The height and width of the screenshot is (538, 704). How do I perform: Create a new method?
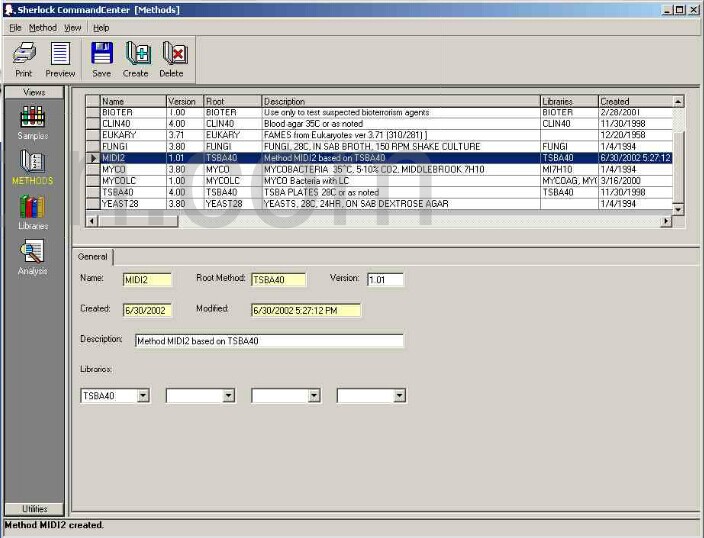tap(136, 59)
